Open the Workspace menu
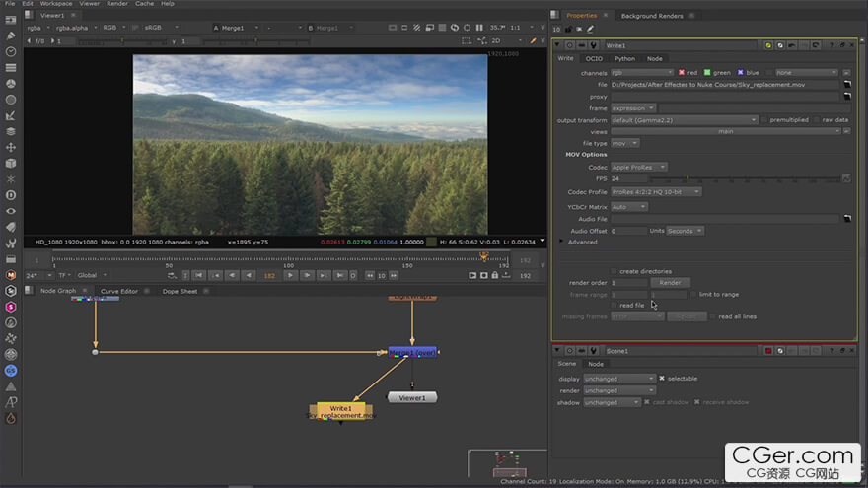 pos(56,3)
